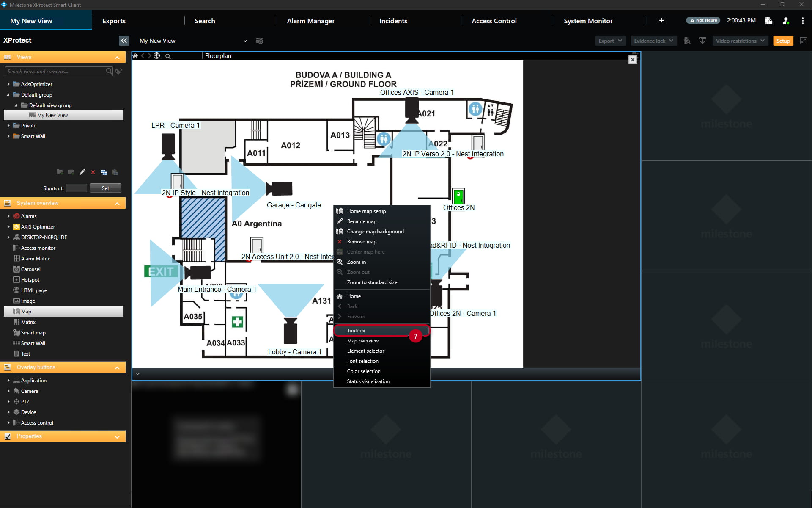Image resolution: width=812 pixels, height=508 pixels.
Task: Switch to the Exports tab
Action: pos(114,21)
